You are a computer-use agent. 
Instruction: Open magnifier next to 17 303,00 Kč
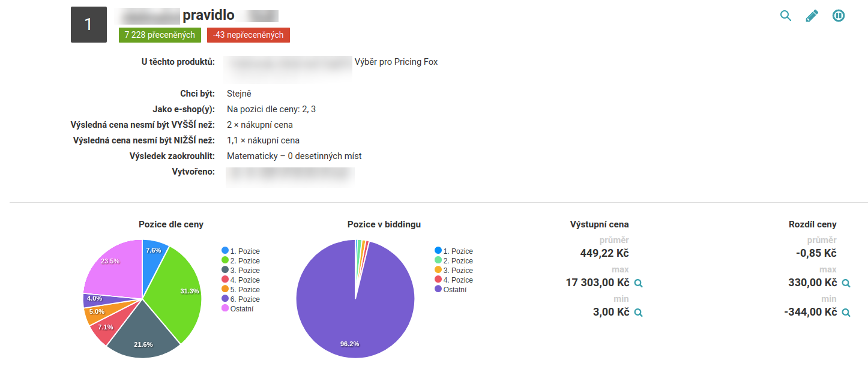pos(638,283)
